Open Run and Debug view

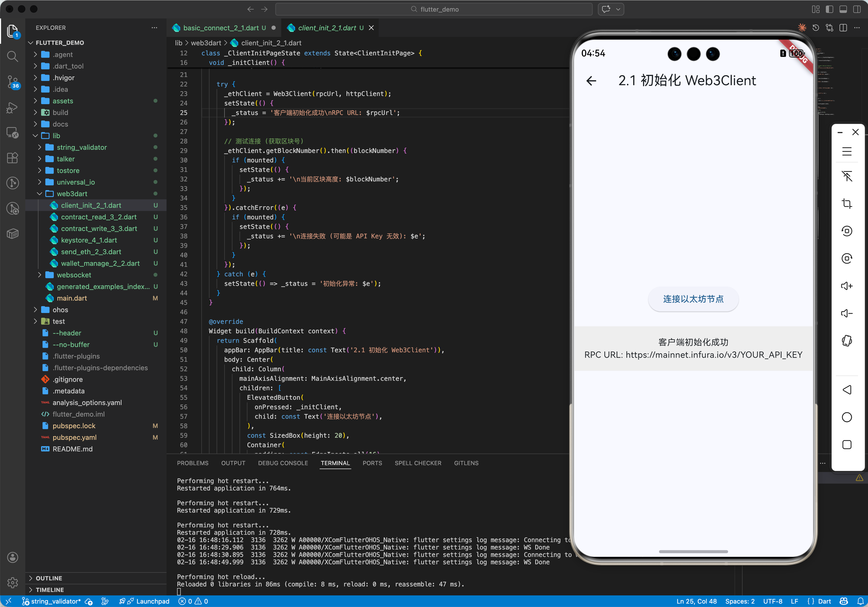(12, 108)
